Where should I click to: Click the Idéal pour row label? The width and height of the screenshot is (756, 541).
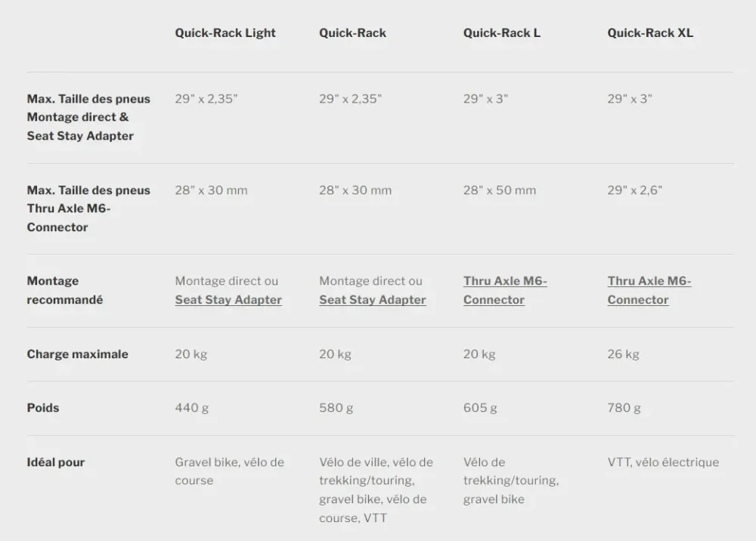tap(55, 462)
